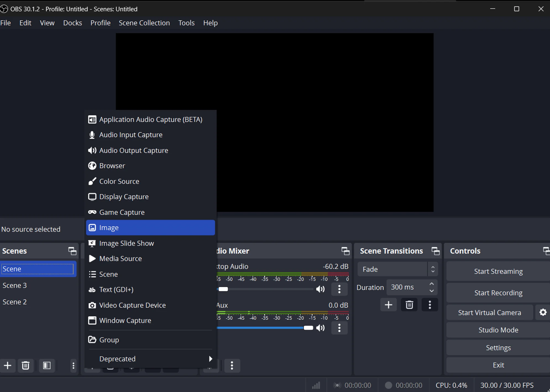Add a Display Capture source
Viewport: 550px width, 392px height.
pos(150,197)
